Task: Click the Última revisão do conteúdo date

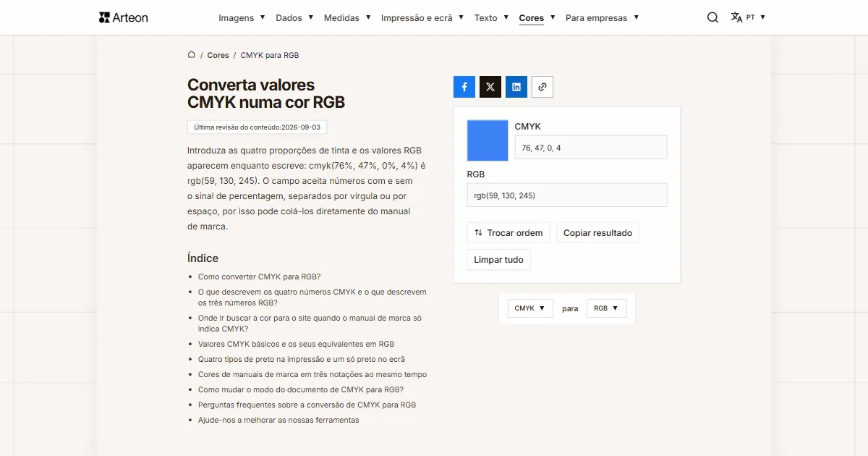Action: [258, 127]
